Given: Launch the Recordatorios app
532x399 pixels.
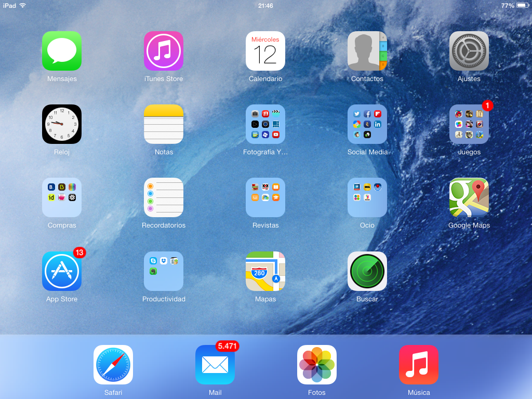Looking at the screenshot, I should click(x=164, y=197).
